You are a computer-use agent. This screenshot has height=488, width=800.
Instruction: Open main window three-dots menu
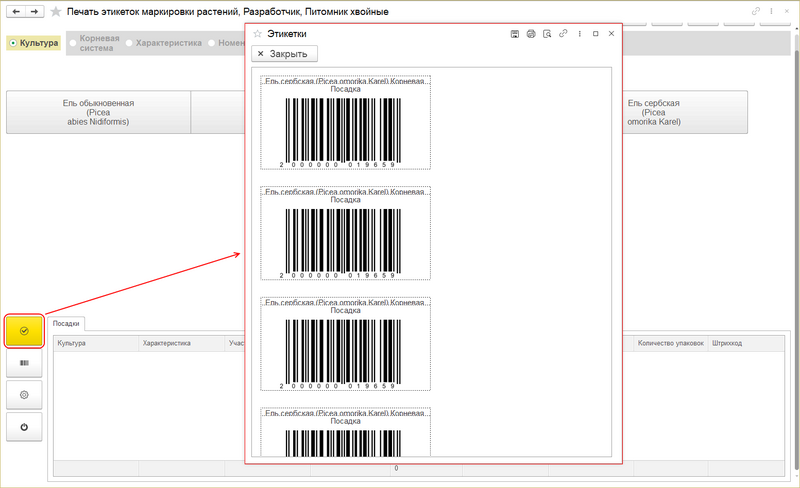[x=771, y=11]
